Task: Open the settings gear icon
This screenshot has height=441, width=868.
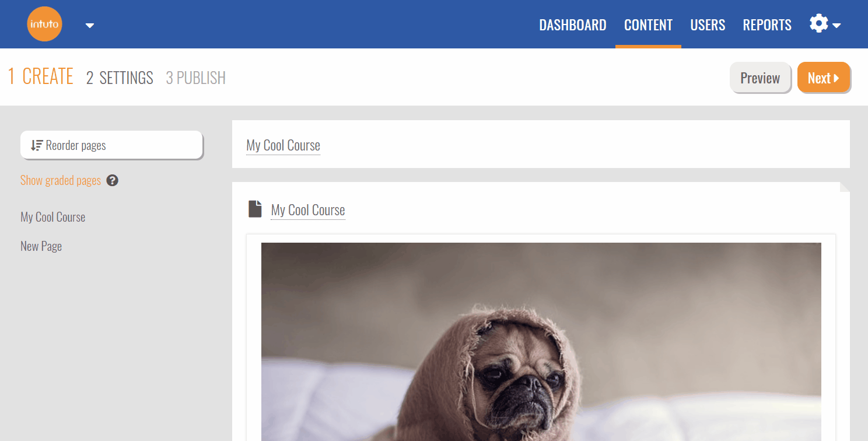Action: pyautogui.click(x=818, y=24)
